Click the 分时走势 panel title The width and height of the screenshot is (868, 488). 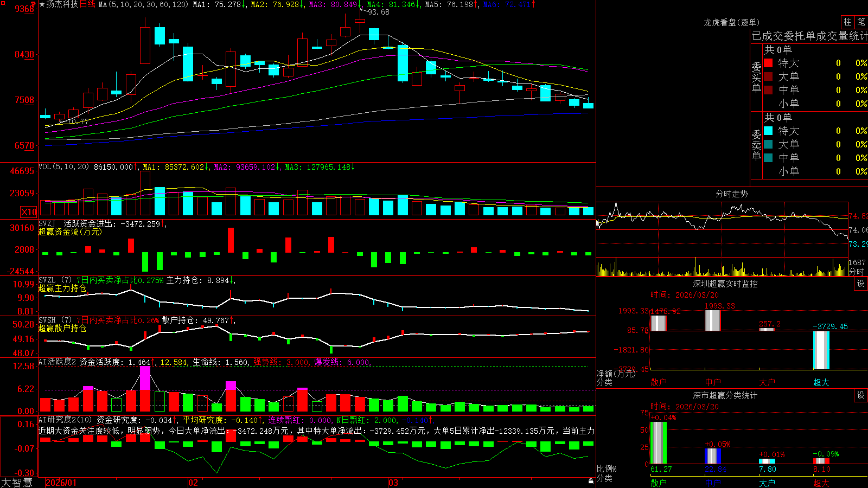point(731,194)
